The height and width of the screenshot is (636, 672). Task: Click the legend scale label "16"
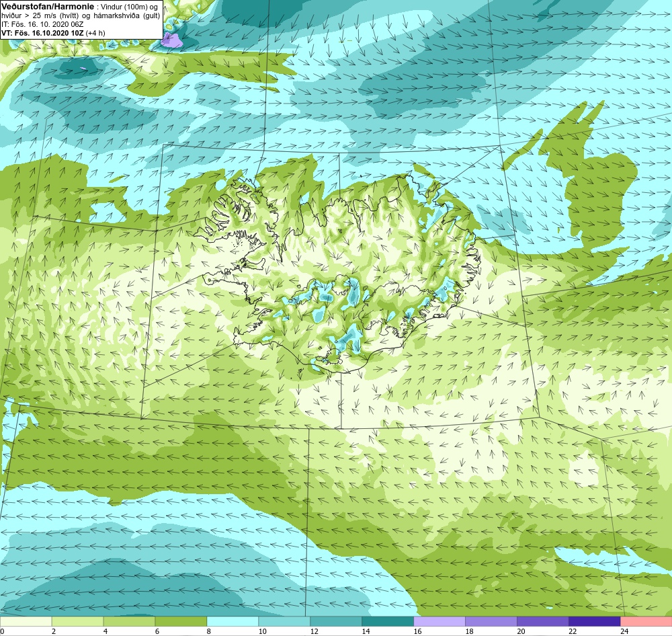418,631
